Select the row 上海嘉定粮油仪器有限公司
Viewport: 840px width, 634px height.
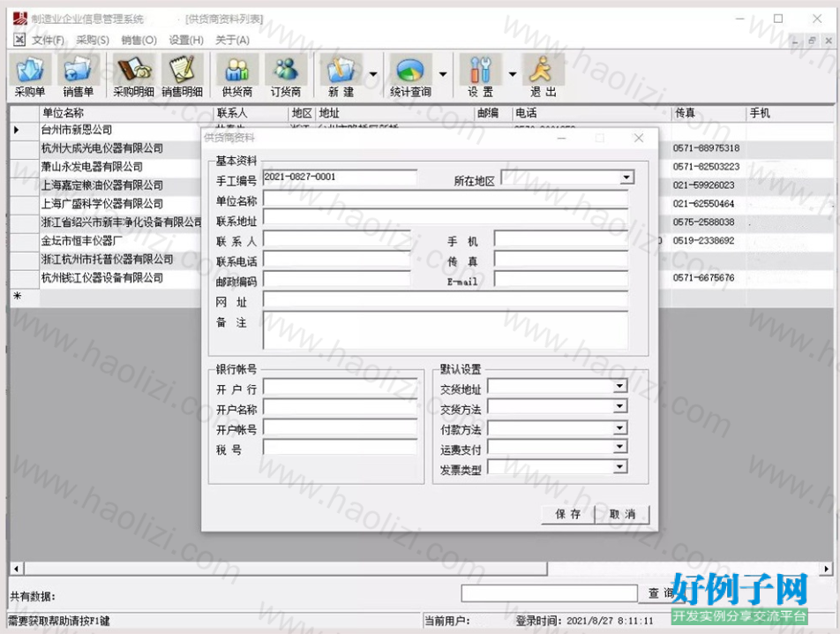tap(101, 185)
